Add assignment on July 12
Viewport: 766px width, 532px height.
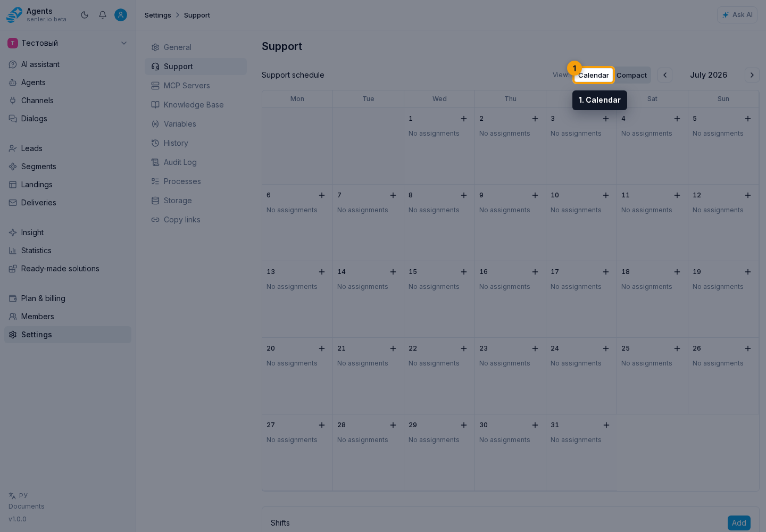pyautogui.click(x=748, y=195)
